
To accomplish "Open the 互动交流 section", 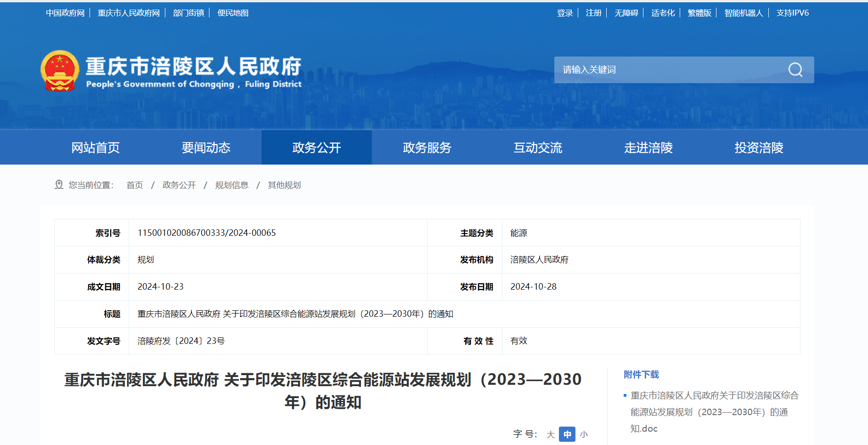I will [537, 148].
